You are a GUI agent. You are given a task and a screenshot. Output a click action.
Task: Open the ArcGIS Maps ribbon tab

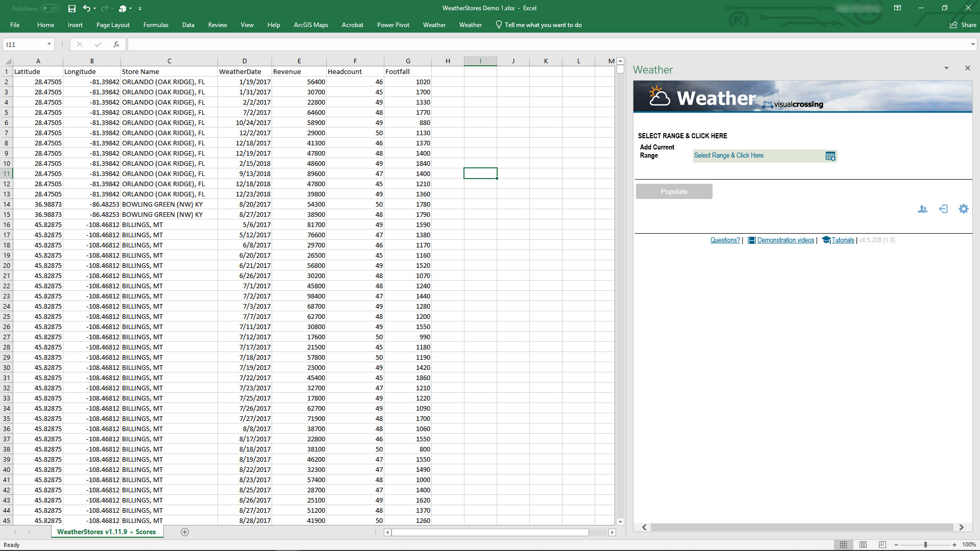pyautogui.click(x=310, y=24)
